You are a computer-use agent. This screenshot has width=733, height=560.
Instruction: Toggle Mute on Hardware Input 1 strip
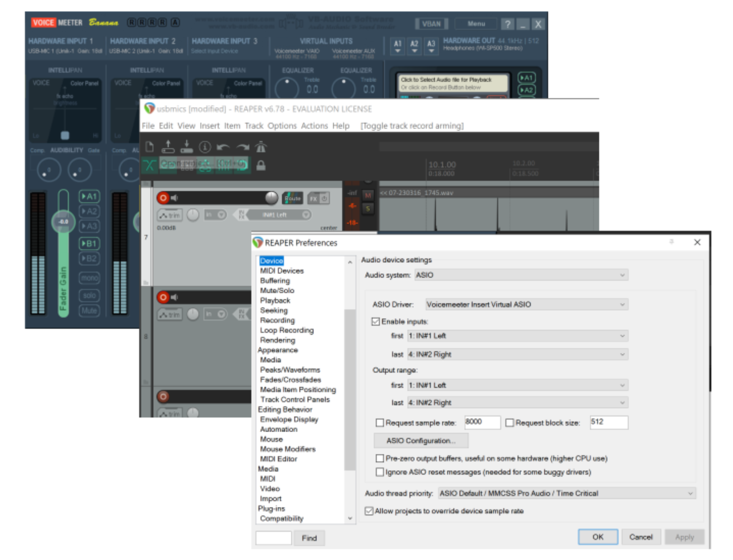point(89,311)
